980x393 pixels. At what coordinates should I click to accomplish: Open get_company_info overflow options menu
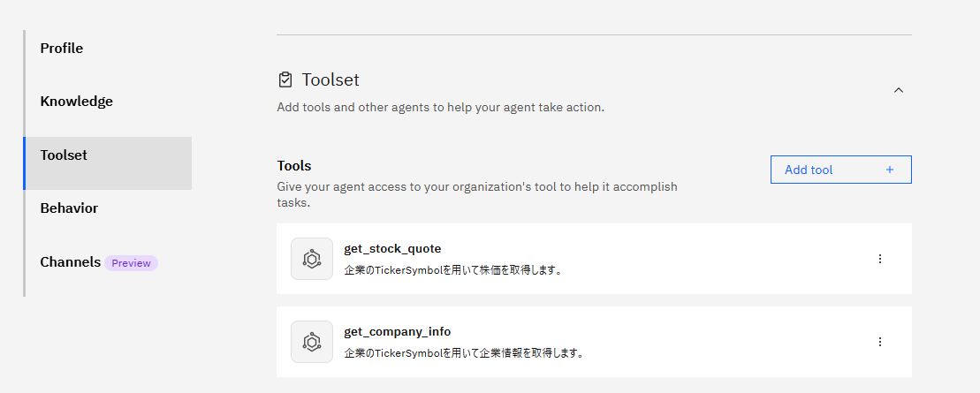(879, 342)
